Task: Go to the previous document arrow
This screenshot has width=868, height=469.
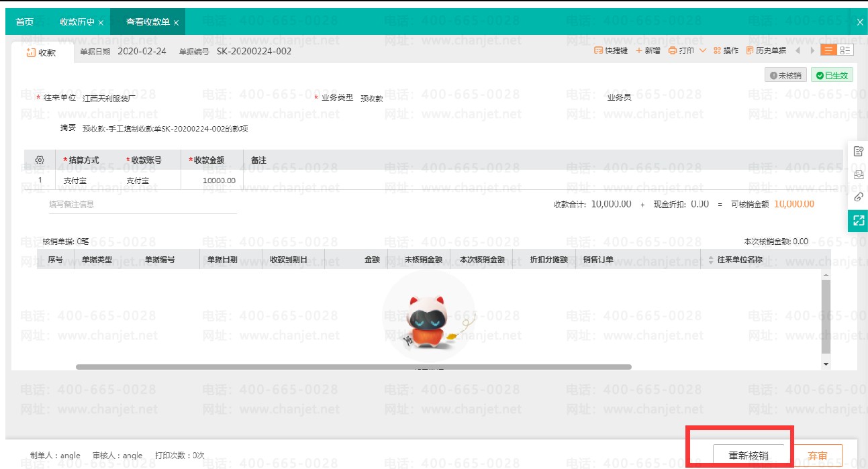Action: pyautogui.click(x=798, y=51)
